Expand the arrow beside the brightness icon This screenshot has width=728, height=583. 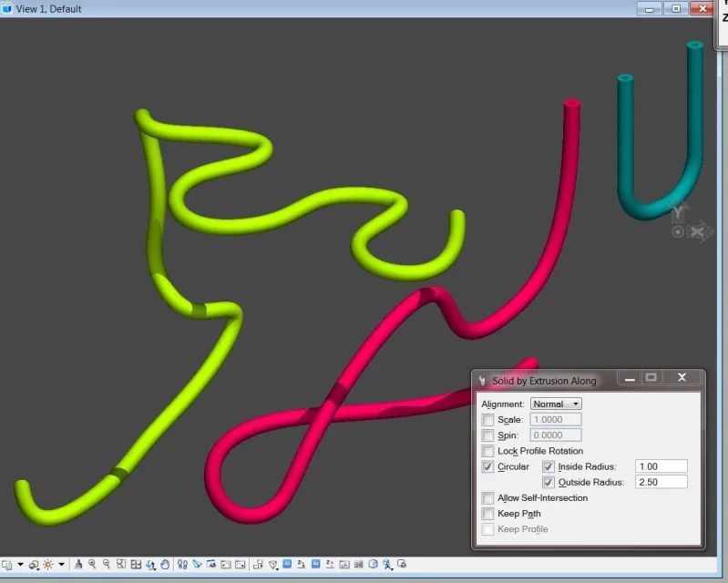[x=61, y=565]
